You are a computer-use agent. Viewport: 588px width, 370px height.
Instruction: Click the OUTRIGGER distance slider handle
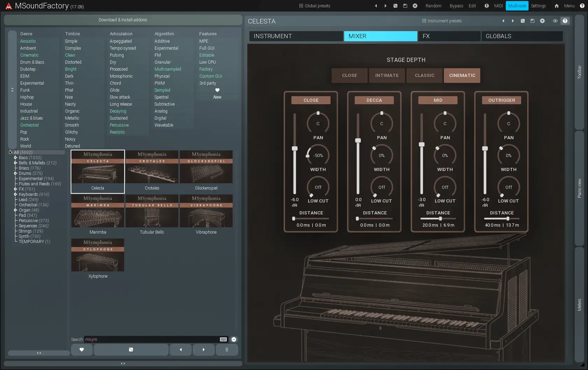point(508,219)
